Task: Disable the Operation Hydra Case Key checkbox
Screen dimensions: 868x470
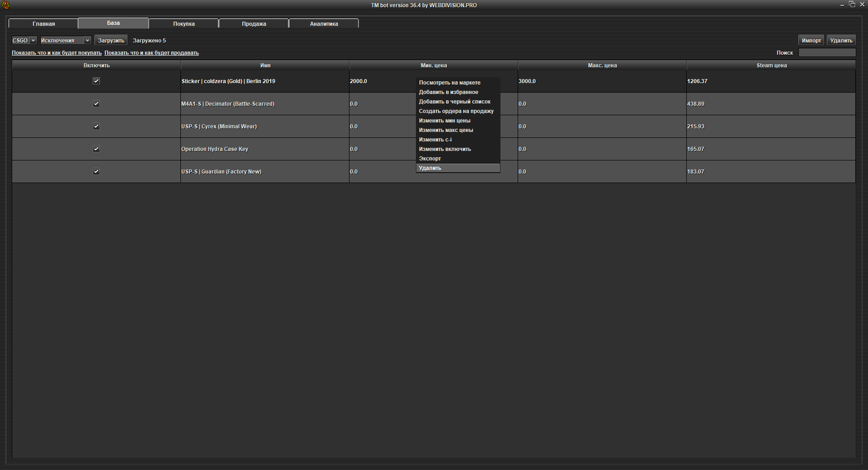Action: coord(96,149)
